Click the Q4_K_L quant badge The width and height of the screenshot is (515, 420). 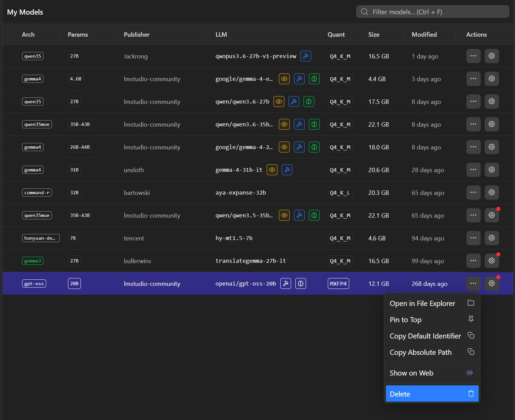click(x=340, y=193)
